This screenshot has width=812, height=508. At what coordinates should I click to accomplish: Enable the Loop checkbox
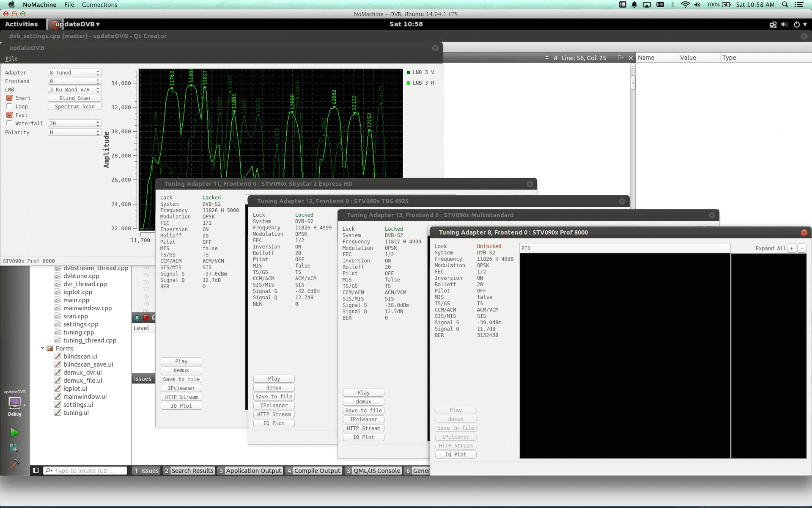pos(9,106)
